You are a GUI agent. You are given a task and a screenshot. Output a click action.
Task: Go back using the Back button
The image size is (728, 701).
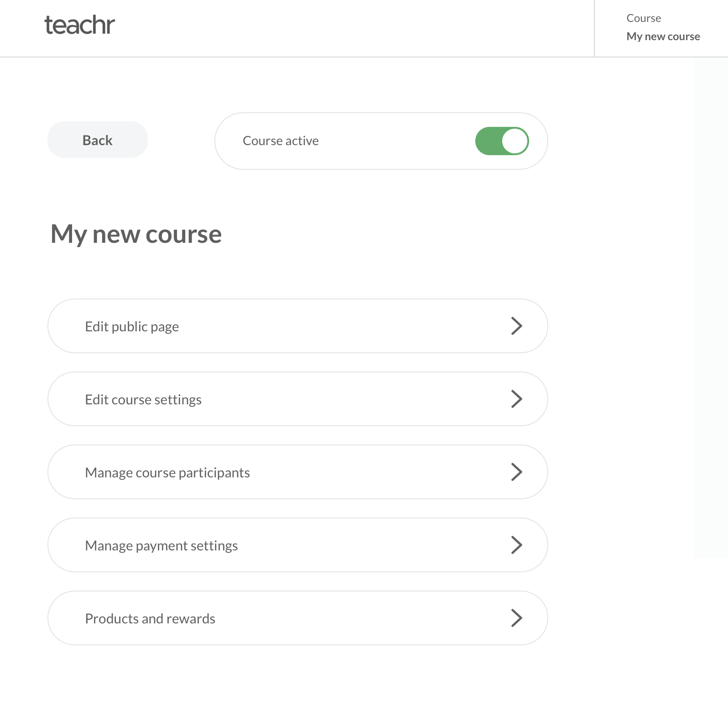tap(98, 140)
